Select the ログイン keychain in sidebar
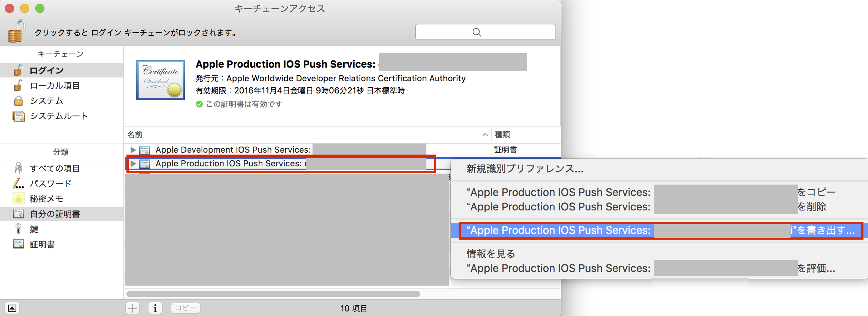Viewport: 868px width, 316px height. pos(46,70)
